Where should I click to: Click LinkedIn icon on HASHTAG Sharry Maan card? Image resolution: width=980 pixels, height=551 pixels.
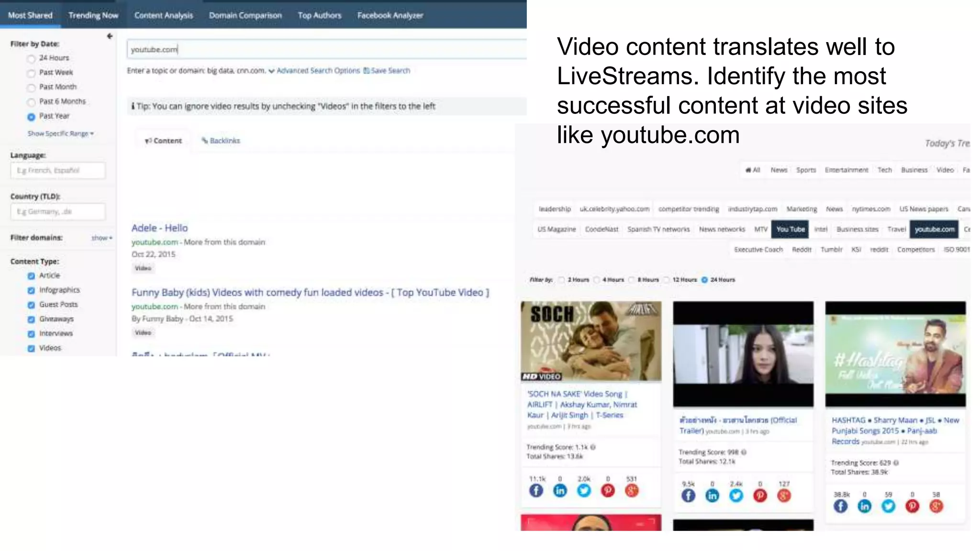(x=864, y=506)
